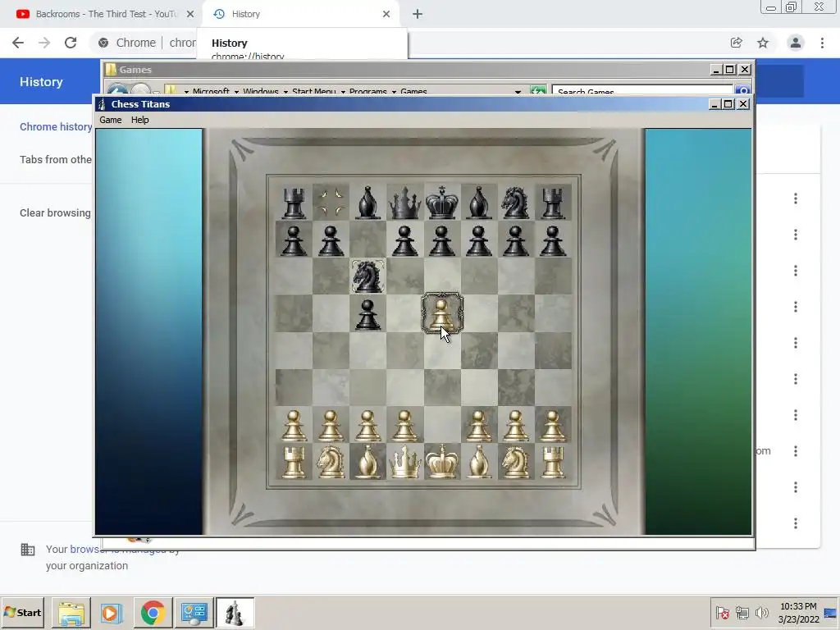840x630 pixels.
Task: Click the Chess Titans title bar icon
Action: [102, 104]
